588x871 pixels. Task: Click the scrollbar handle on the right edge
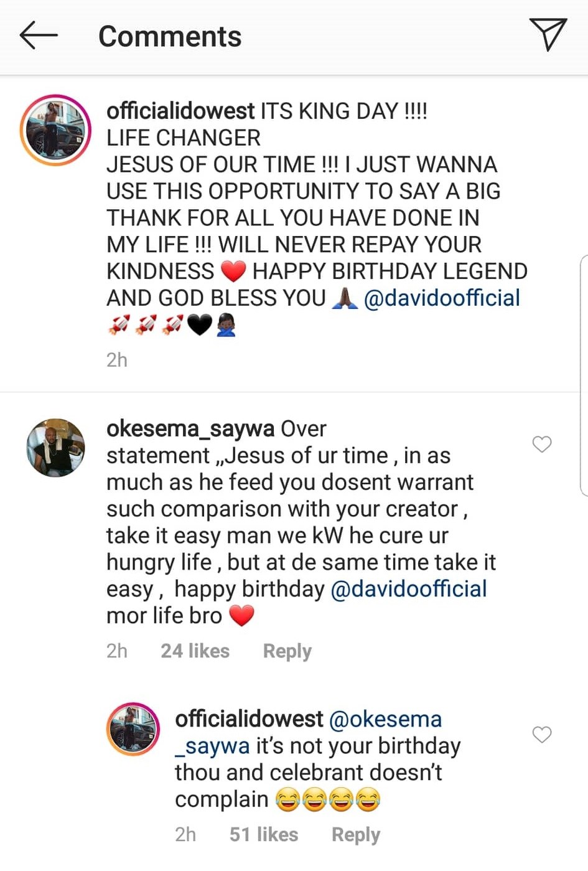(x=584, y=375)
